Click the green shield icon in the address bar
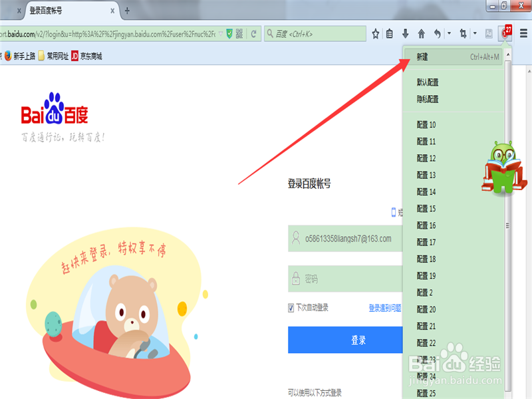The height and width of the screenshot is (399, 532). click(x=229, y=33)
